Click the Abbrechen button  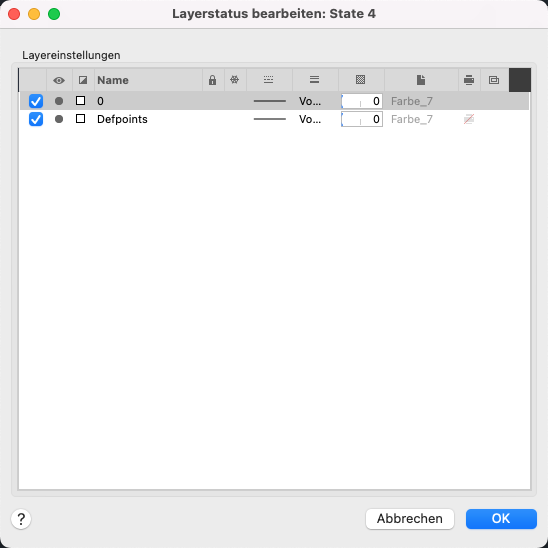[x=410, y=519]
